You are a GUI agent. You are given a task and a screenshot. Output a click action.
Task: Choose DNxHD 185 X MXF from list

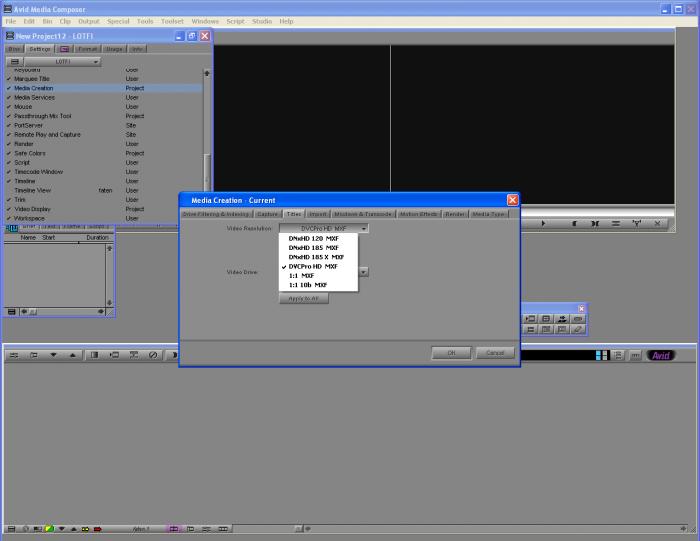pyautogui.click(x=316, y=257)
